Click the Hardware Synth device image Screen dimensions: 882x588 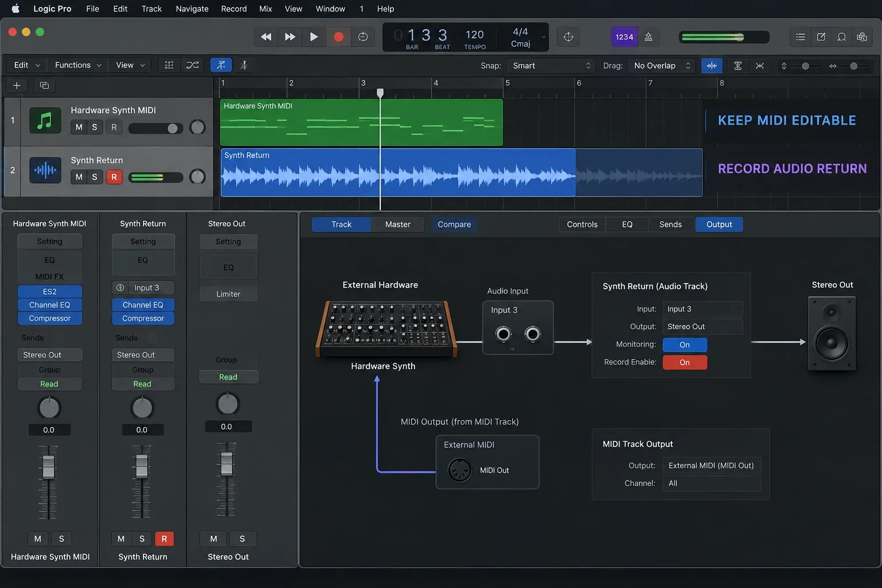pos(386,328)
